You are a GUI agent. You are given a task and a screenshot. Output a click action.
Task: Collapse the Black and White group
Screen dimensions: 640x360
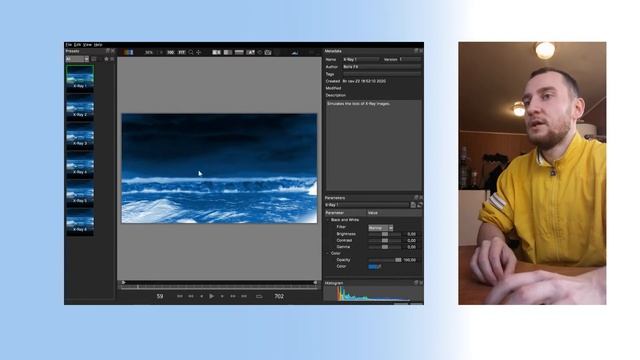pyautogui.click(x=328, y=220)
